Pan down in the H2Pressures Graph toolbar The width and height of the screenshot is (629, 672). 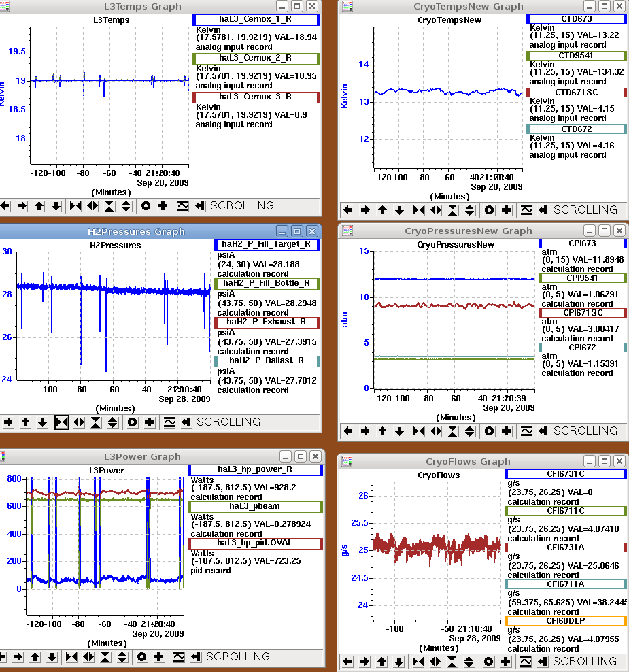(42, 422)
